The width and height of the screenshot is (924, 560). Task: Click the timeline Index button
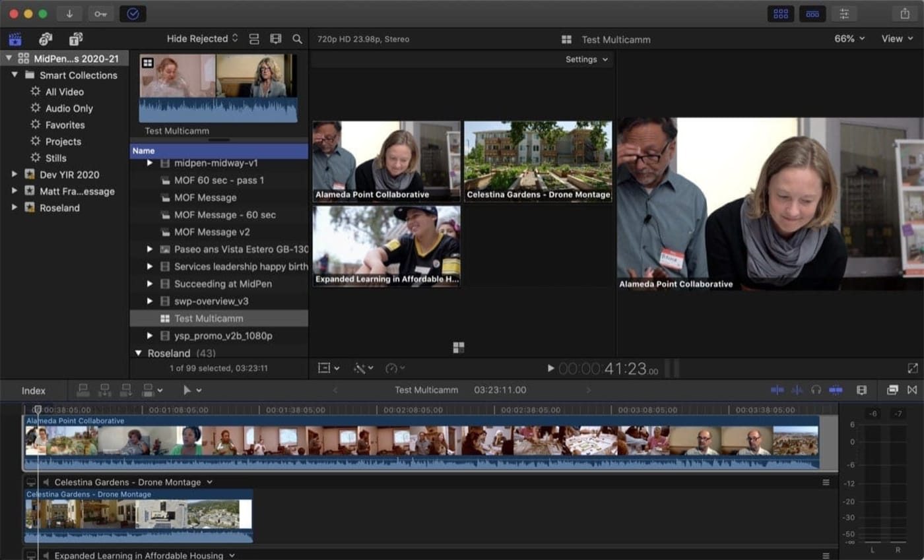34,390
